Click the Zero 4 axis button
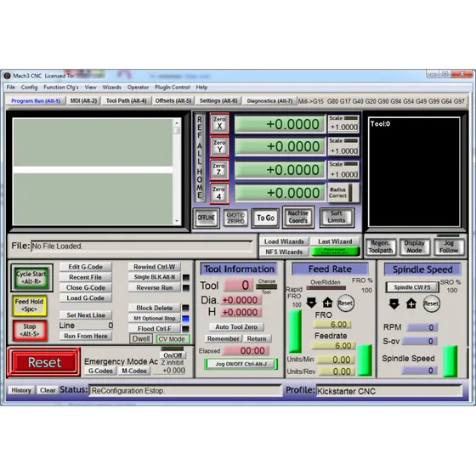This screenshot has height=476, width=476. pos(219,193)
